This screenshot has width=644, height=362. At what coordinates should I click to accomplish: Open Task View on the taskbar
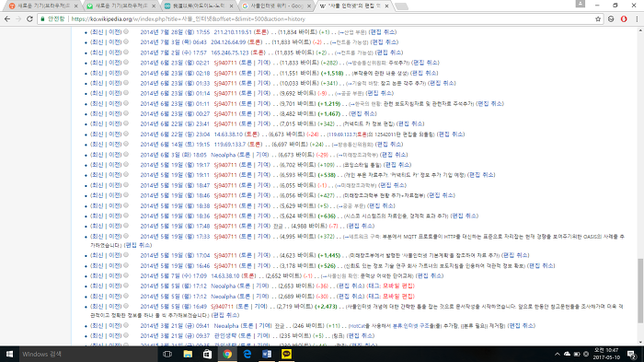(167, 355)
